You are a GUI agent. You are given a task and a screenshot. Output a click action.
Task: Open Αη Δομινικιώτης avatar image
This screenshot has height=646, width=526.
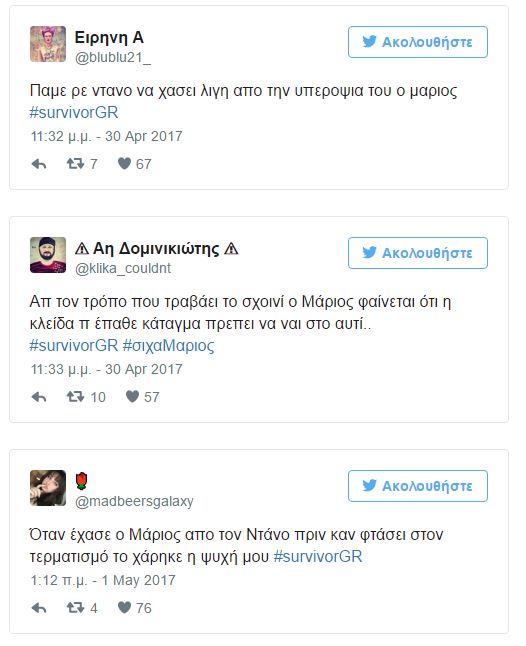[48, 255]
